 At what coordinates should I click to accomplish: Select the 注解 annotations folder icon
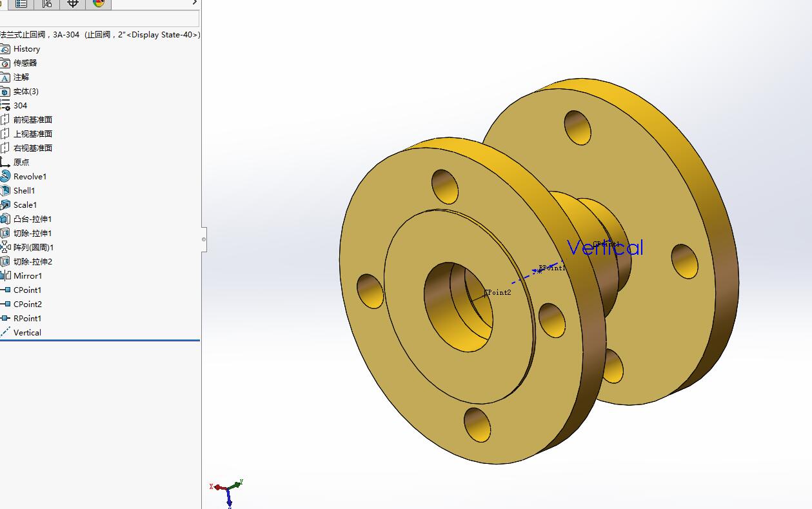click(x=5, y=77)
